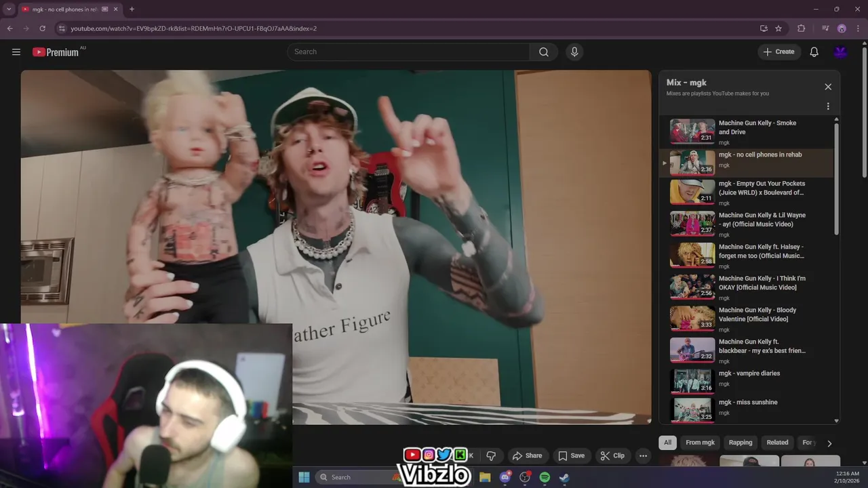Click the magnifier search button

click(x=544, y=52)
